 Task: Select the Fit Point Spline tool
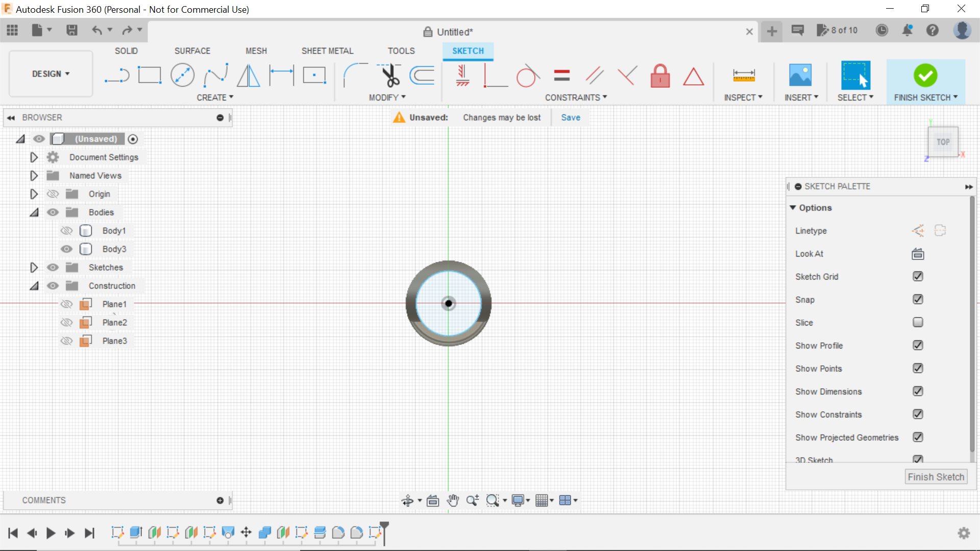pyautogui.click(x=215, y=75)
